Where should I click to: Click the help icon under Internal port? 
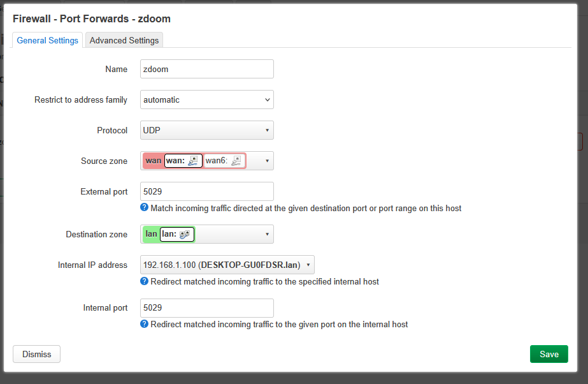click(x=145, y=323)
